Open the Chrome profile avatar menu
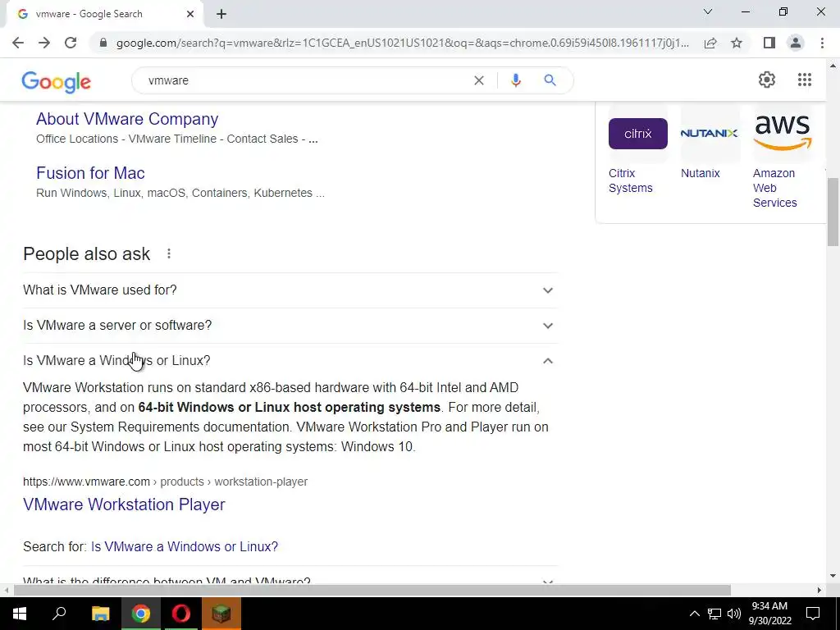The height and width of the screenshot is (630, 840). click(x=796, y=43)
